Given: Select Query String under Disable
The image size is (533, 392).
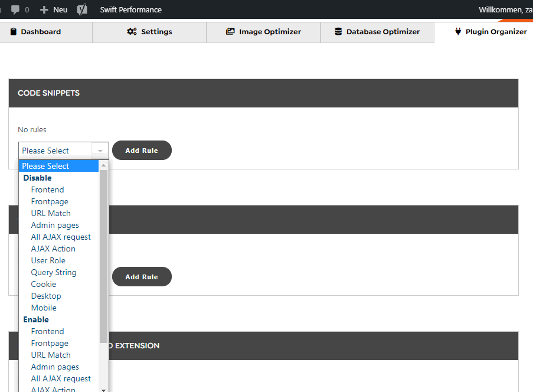Looking at the screenshot, I should tap(53, 272).
